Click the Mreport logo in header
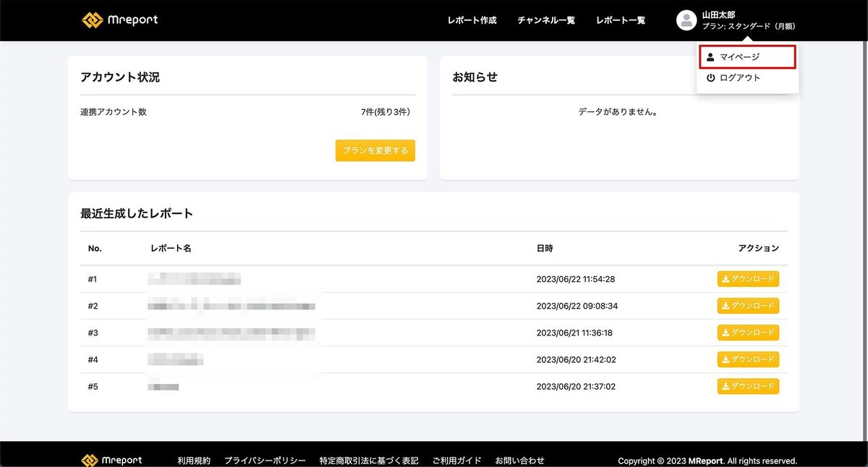 (119, 20)
